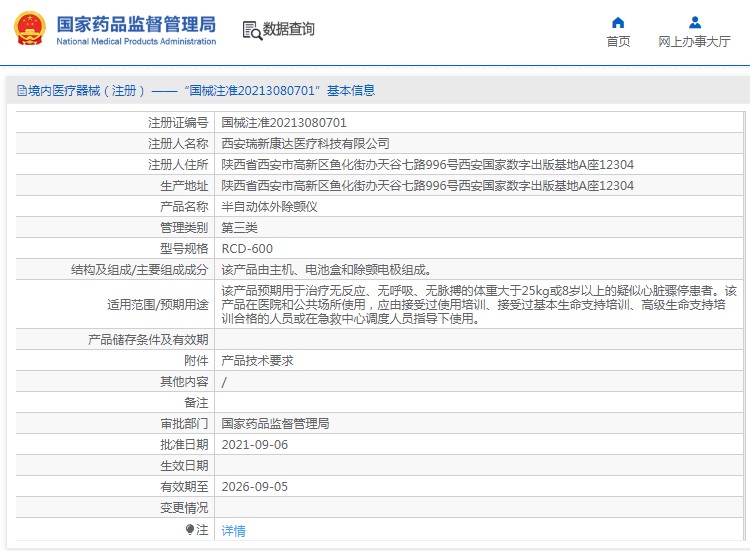The image size is (750, 551).
Task: Click the 生效日期 row label
Action: (x=184, y=466)
